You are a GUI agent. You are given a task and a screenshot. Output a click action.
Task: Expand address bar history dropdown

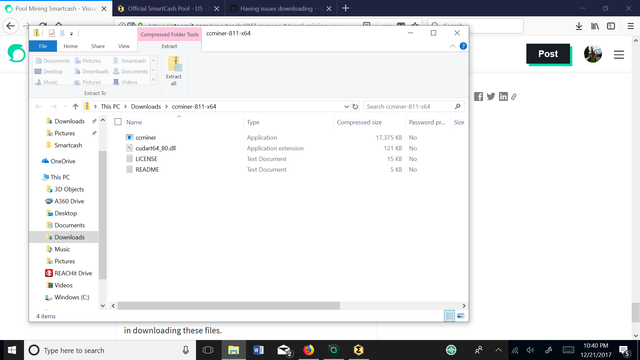346,107
